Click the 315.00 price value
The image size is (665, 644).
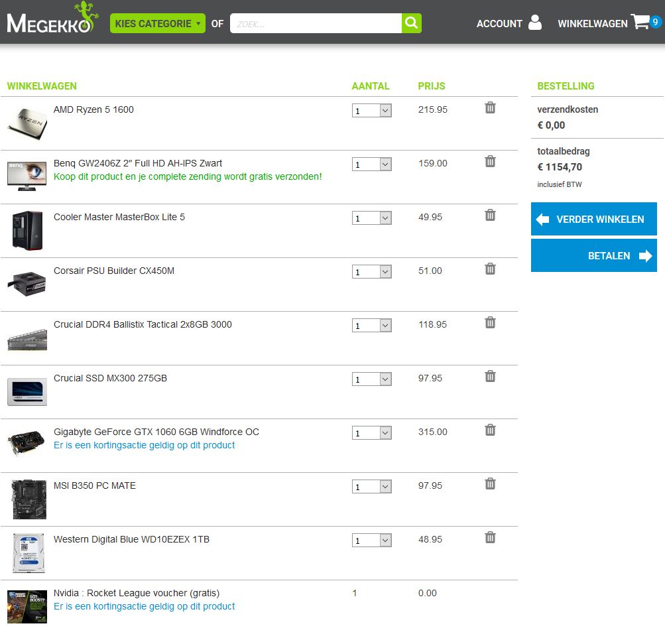pos(432,432)
